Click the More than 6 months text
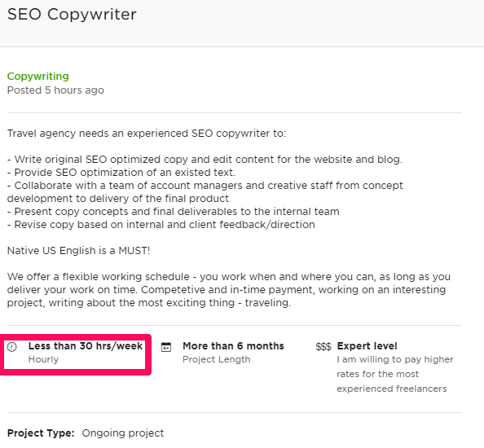 (x=233, y=346)
